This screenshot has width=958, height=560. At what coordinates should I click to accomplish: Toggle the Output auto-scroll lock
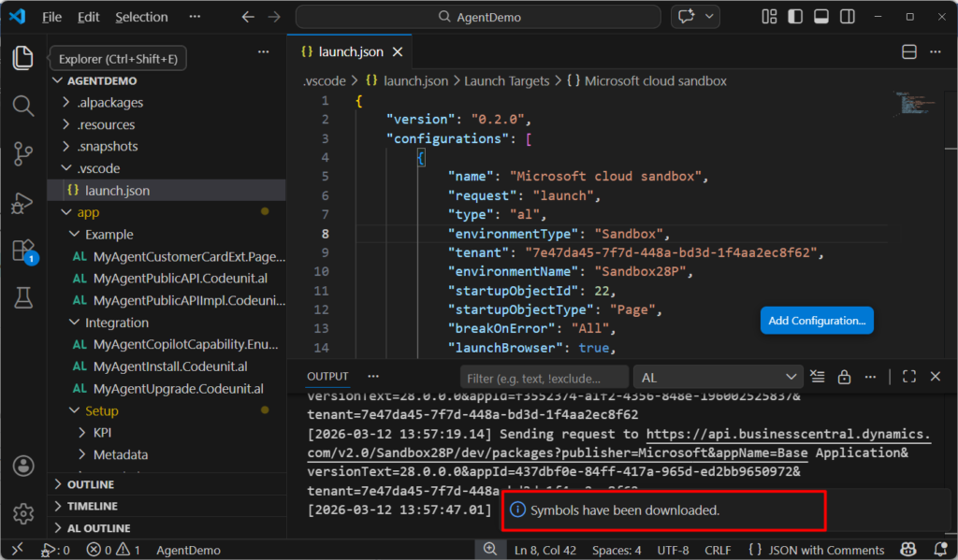(x=844, y=377)
